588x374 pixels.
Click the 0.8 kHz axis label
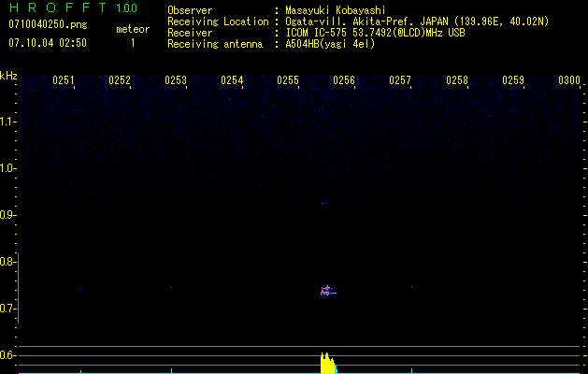click(7, 262)
